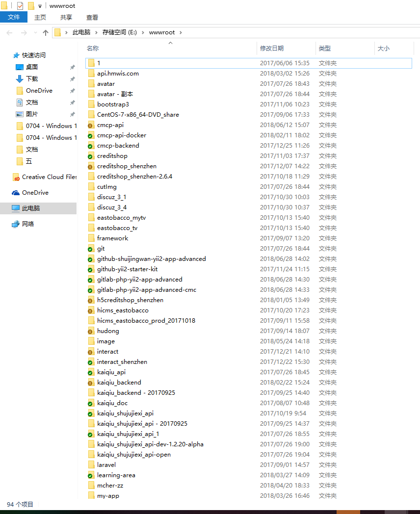Screen dimensions: 420x514
Task: Click the Forward navigation arrow
Action: [24, 32]
